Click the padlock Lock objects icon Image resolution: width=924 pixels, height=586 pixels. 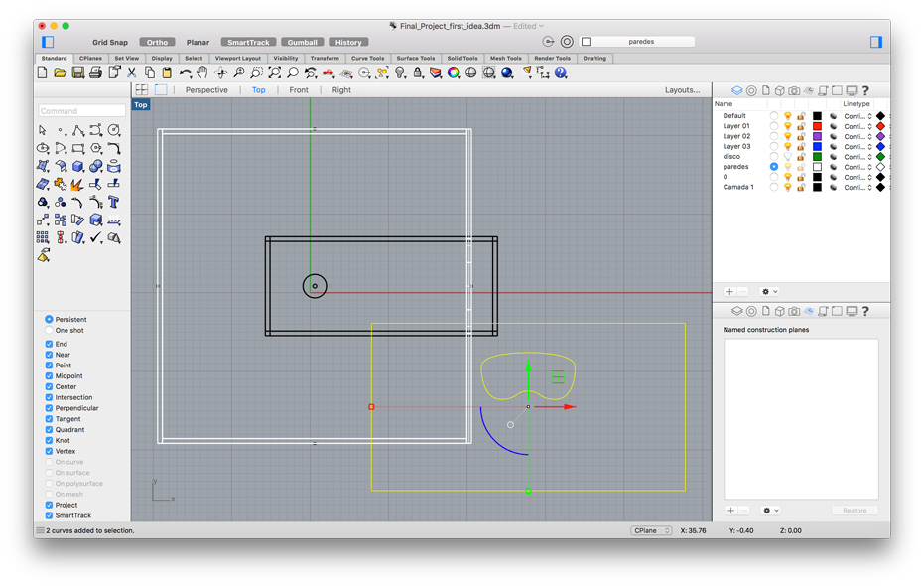tap(418, 73)
